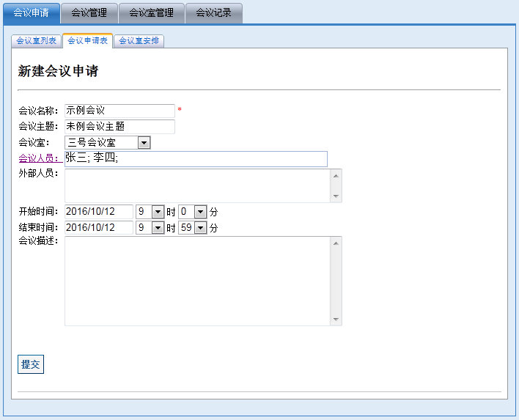The width and height of the screenshot is (519, 420).
Task: Open the 会议室安排 sub-tab
Action: tap(139, 41)
